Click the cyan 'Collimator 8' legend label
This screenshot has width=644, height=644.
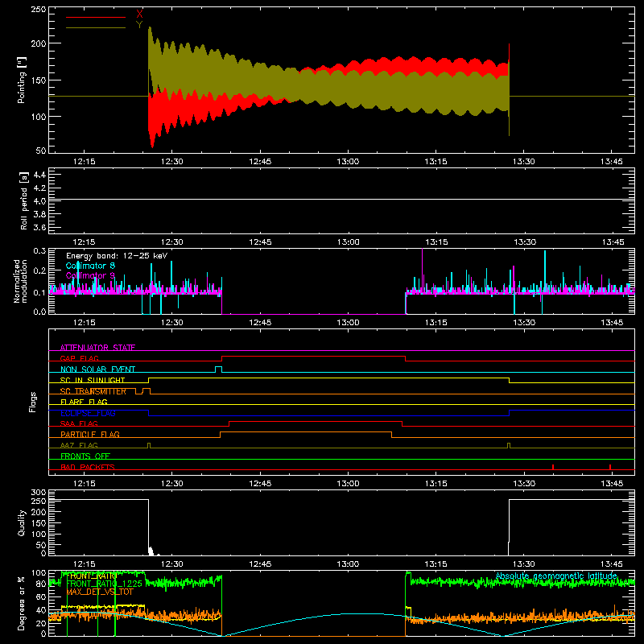click(90, 266)
